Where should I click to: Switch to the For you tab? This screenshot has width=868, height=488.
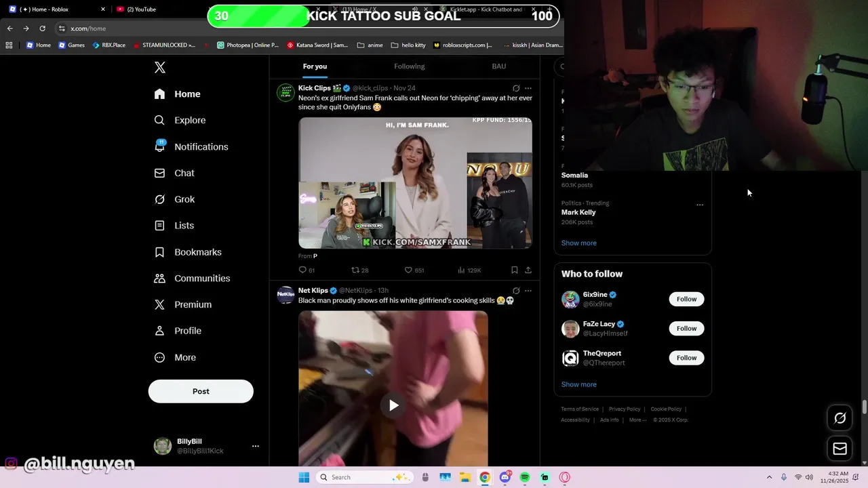[x=315, y=66]
